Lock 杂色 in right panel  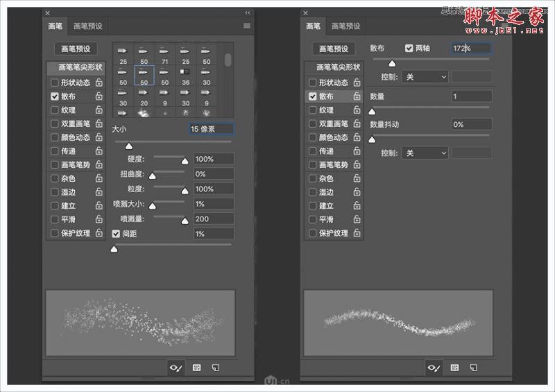point(357,178)
